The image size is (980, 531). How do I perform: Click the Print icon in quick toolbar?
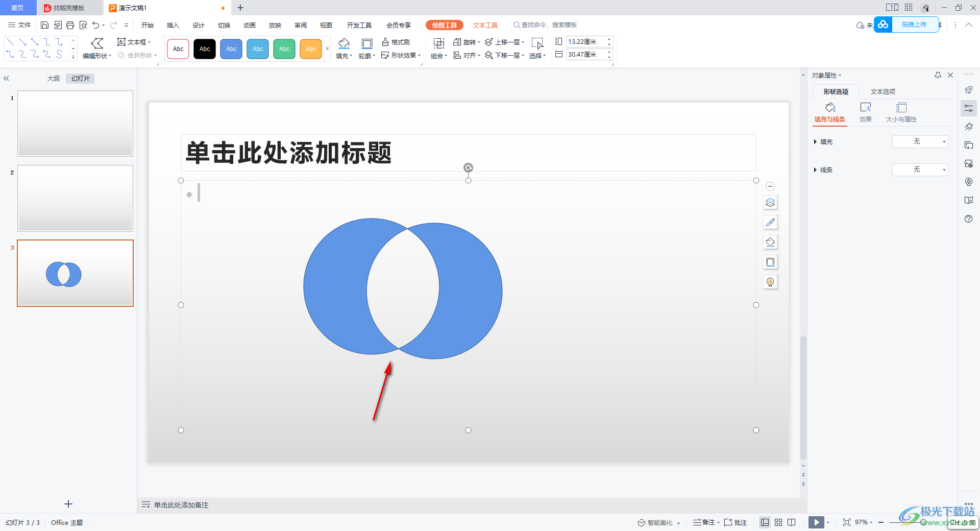pos(70,25)
